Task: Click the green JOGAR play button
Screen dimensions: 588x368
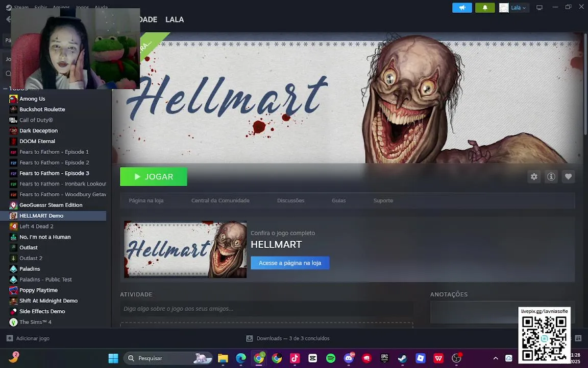Action: 153,176
